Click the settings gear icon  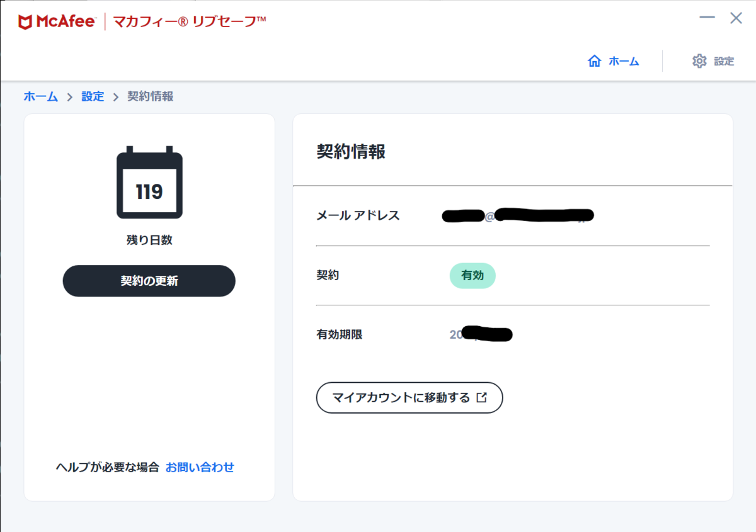tap(699, 61)
